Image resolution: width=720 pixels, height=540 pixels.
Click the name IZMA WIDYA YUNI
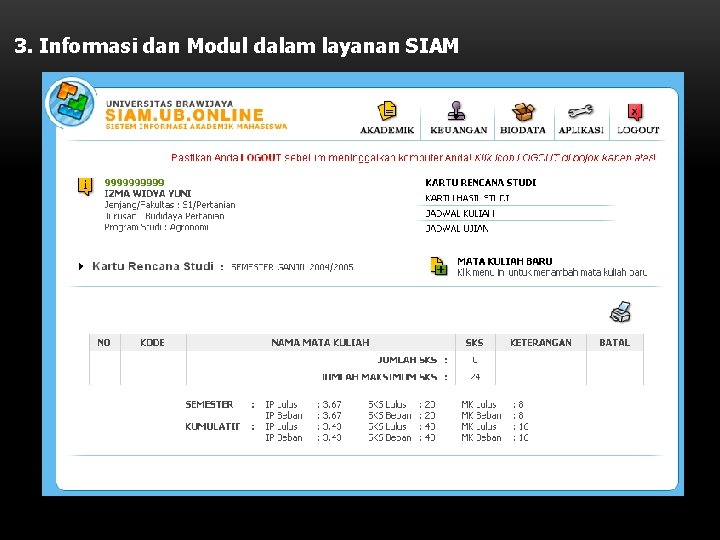147,194
